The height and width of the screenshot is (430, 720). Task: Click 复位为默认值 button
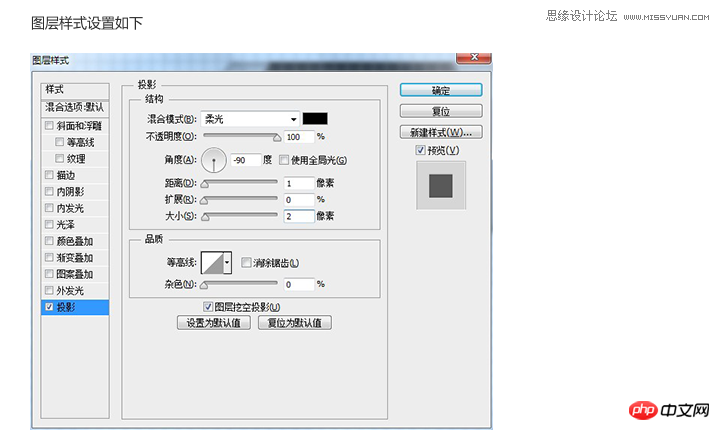pos(295,323)
